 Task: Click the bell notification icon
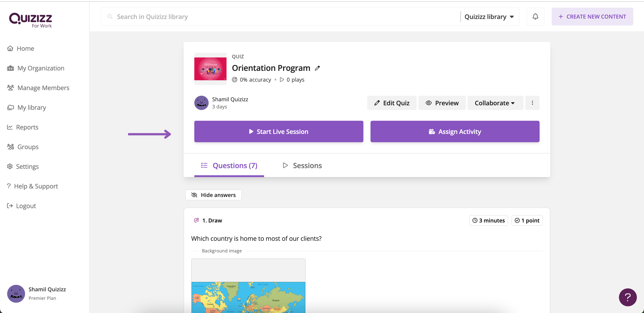pyautogui.click(x=535, y=16)
